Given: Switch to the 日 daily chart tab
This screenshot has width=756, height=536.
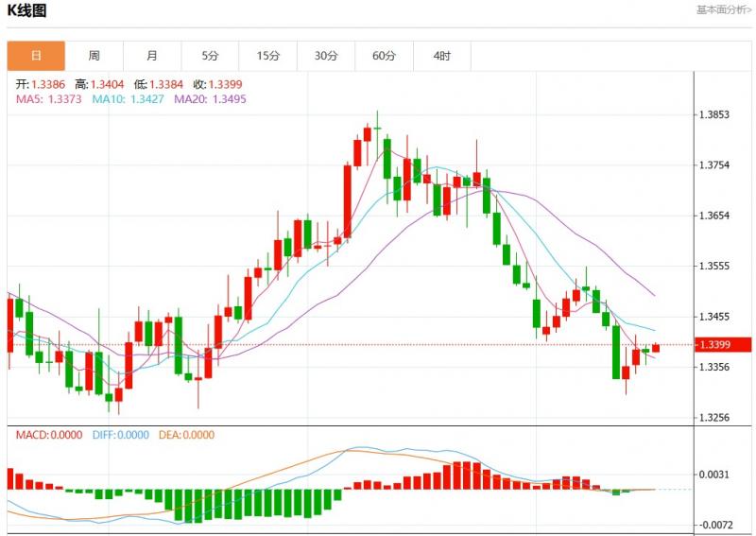Looking at the screenshot, I should [x=36, y=56].
